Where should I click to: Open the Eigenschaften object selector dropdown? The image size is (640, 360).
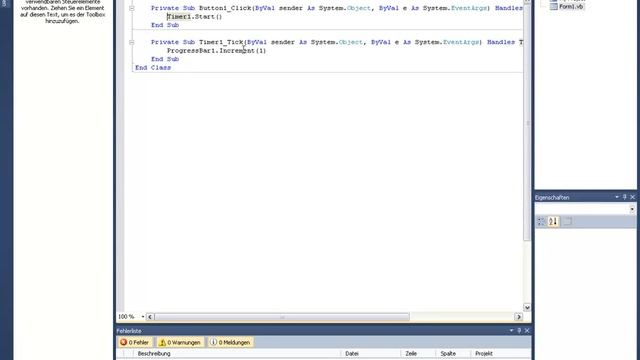632,209
